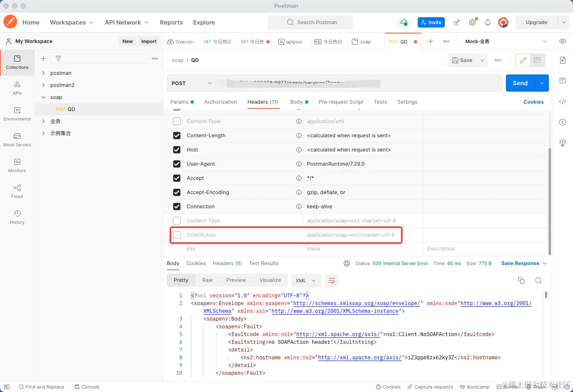
Task: Switch to the request Body tab
Action: (x=299, y=102)
